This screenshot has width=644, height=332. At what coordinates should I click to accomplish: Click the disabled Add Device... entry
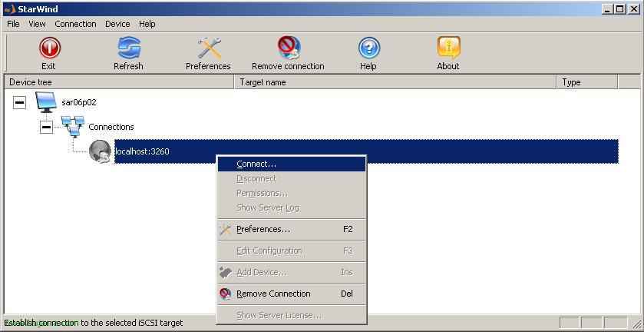tap(291, 272)
